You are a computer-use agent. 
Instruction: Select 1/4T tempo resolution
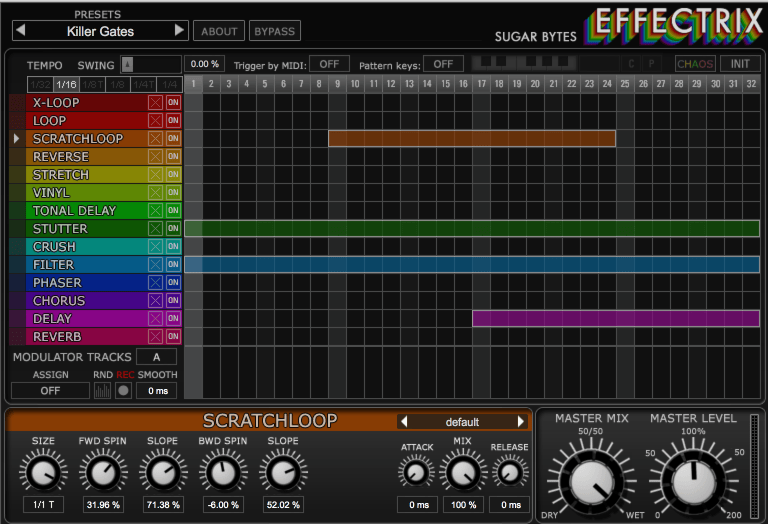[144, 85]
